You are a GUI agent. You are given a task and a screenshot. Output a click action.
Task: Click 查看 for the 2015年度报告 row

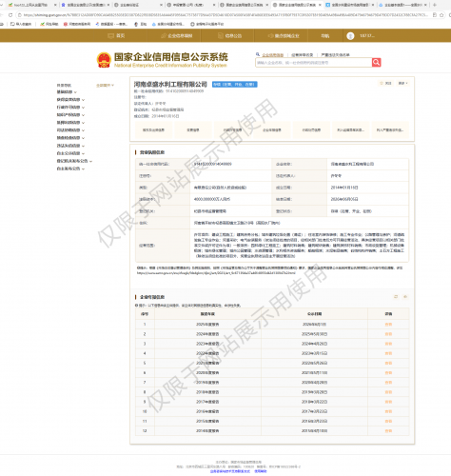tap(388, 421)
